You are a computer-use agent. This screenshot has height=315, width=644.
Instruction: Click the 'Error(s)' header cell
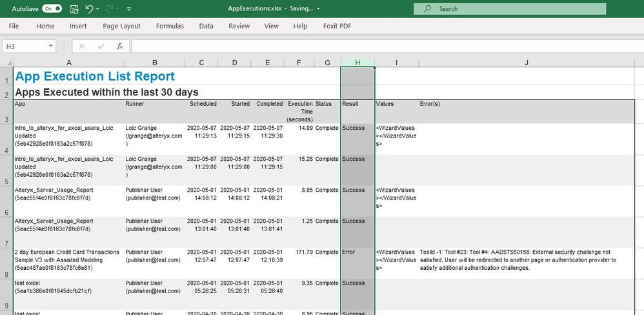(x=527, y=111)
